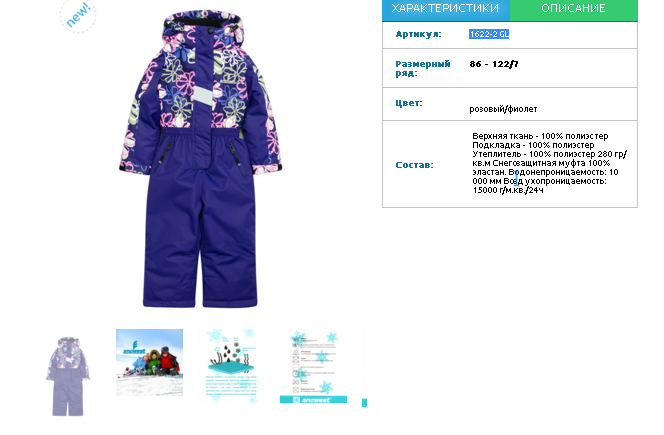This screenshot has height=435, width=664.
Task: Open the large purple snowsuit product photo
Action: coord(200,159)
